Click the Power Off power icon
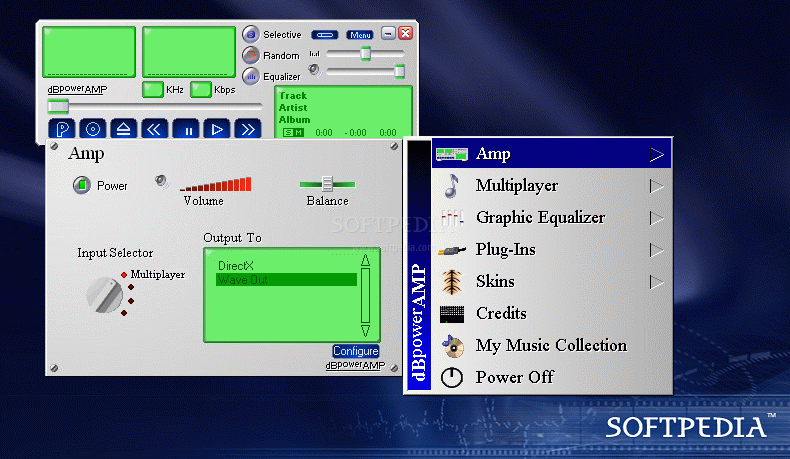The width and height of the screenshot is (790, 459). [x=452, y=377]
